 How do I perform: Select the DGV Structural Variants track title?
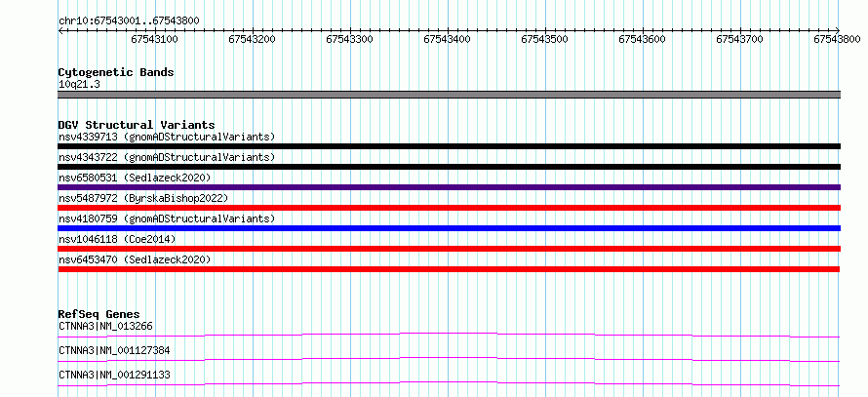coord(137,125)
